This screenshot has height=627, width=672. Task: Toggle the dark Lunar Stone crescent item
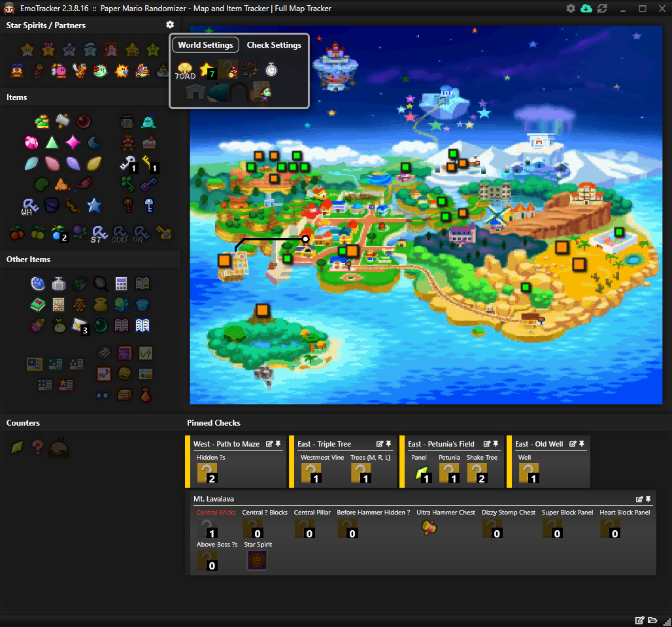94,143
